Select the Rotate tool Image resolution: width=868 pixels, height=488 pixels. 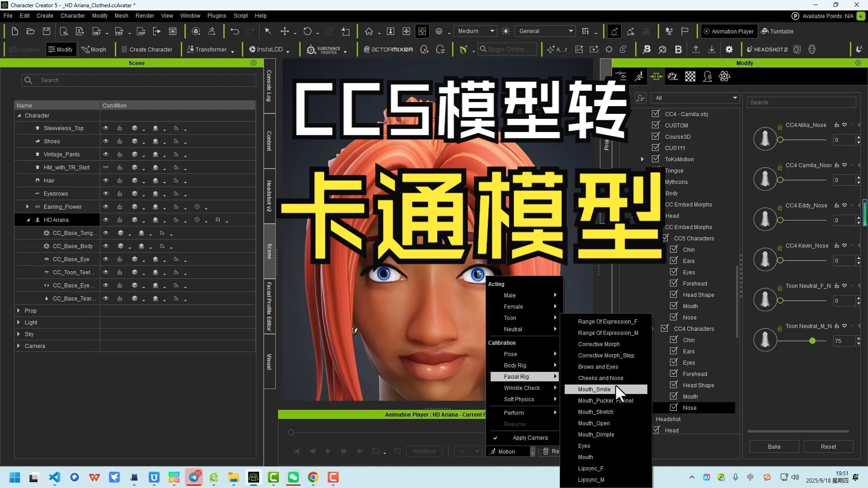[307, 31]
